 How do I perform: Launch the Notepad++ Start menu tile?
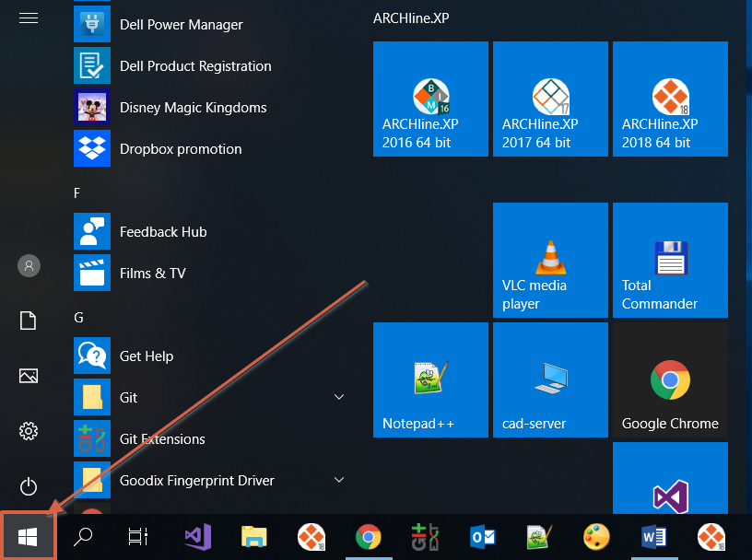point(430,379)
